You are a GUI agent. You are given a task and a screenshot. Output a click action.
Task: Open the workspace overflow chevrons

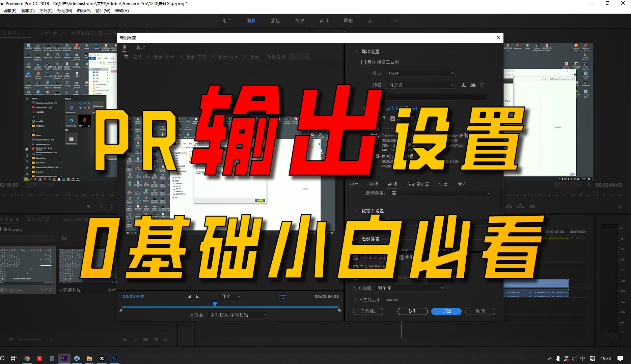[x=395, y=21]
